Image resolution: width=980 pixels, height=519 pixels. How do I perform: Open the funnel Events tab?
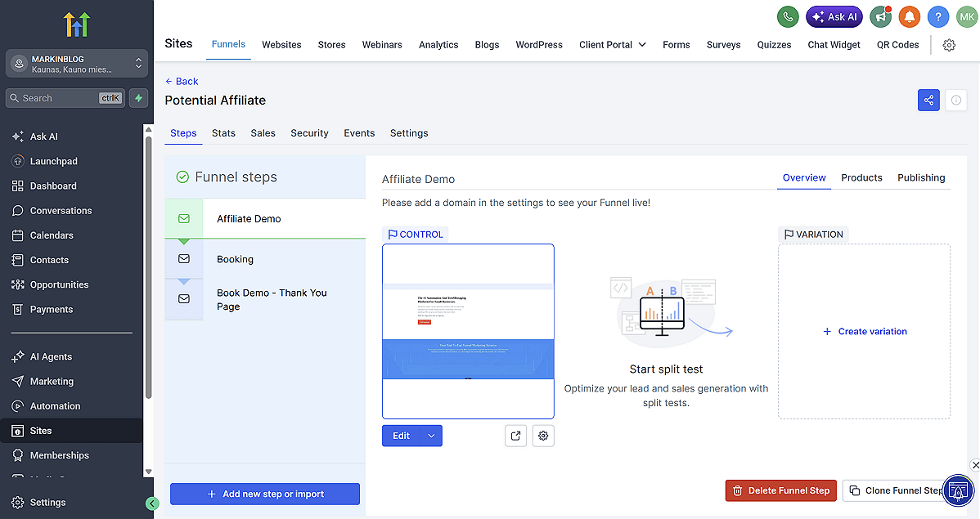[x=359, y=133]
